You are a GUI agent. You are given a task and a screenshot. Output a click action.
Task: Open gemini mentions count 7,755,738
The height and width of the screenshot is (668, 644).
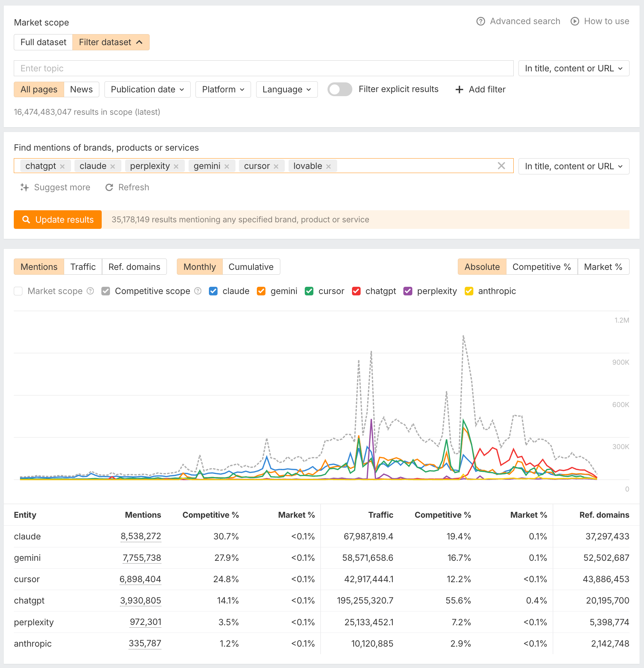[142, 558]
